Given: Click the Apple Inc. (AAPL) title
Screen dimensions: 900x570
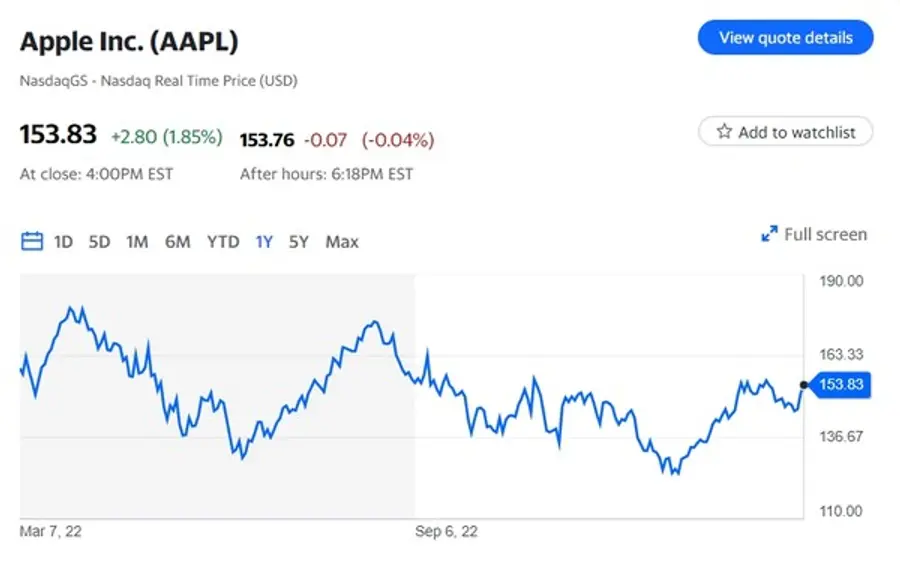Looking at the screenshot, I should (129, 42).
